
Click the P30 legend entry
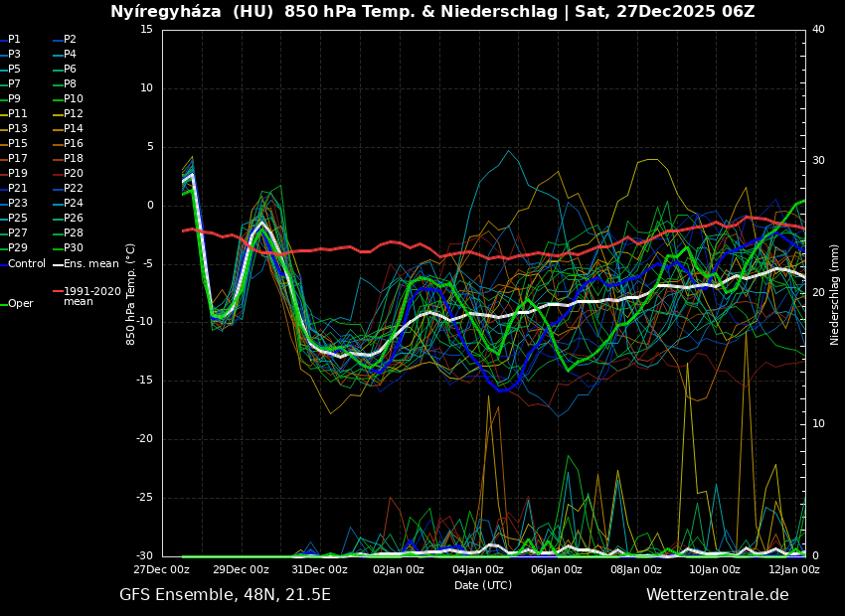74,248
